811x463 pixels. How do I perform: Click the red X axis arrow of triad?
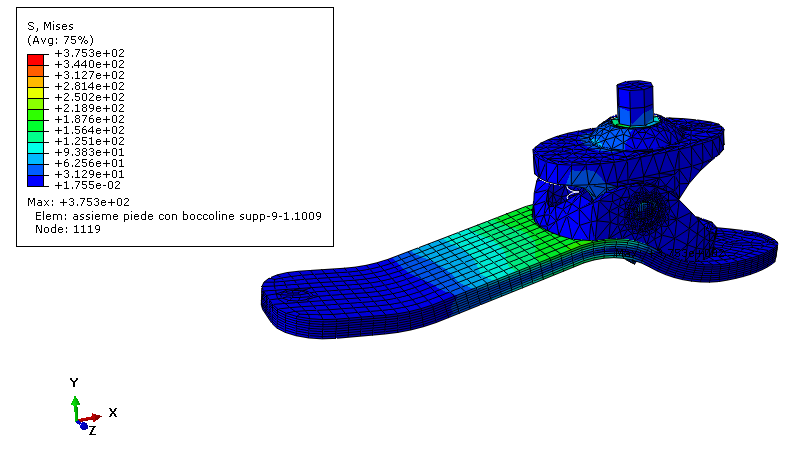[x=92, y=417]
